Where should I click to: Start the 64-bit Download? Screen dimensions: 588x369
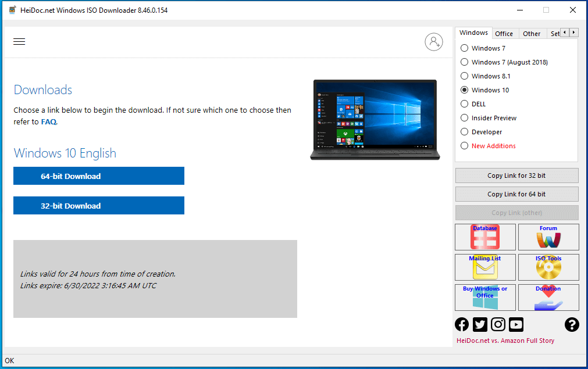click(99, 176)
